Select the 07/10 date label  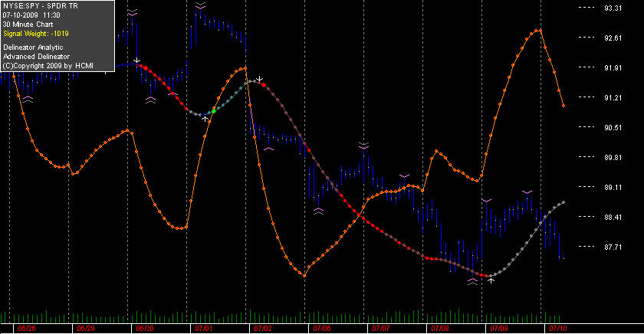coord(558,329)
